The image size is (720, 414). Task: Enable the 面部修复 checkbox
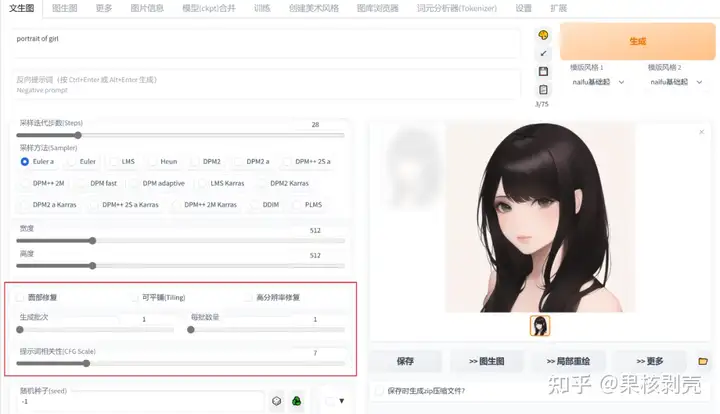(20, 297)
